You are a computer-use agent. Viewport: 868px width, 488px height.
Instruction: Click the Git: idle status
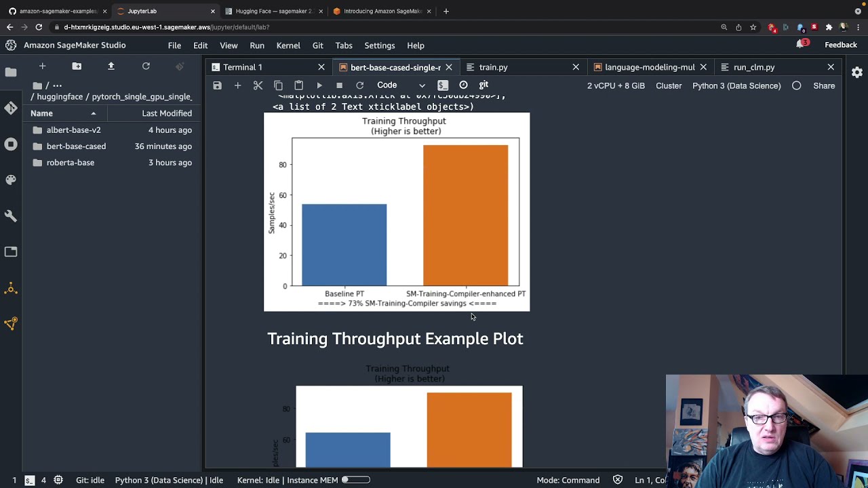(x=90, y=480)
